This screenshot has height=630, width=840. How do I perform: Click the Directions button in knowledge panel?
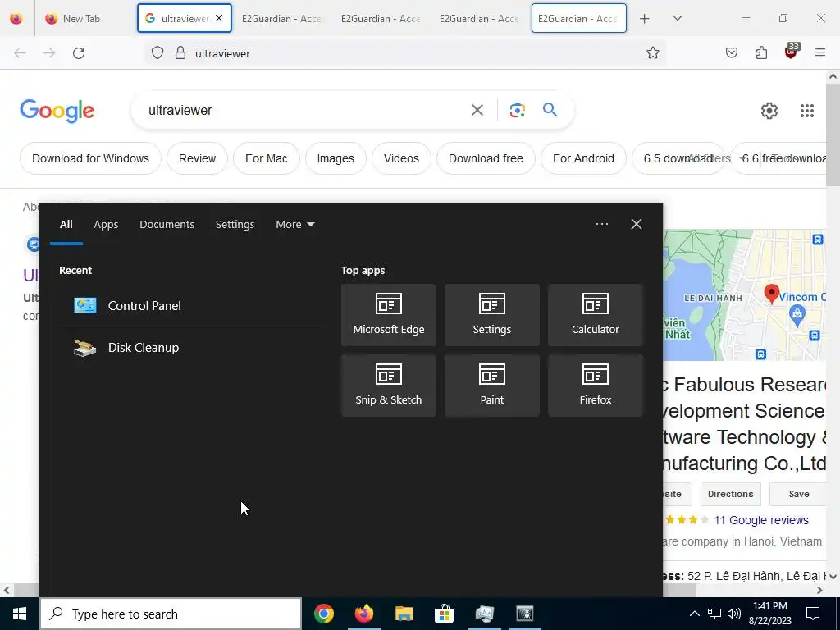click(730, 494)
